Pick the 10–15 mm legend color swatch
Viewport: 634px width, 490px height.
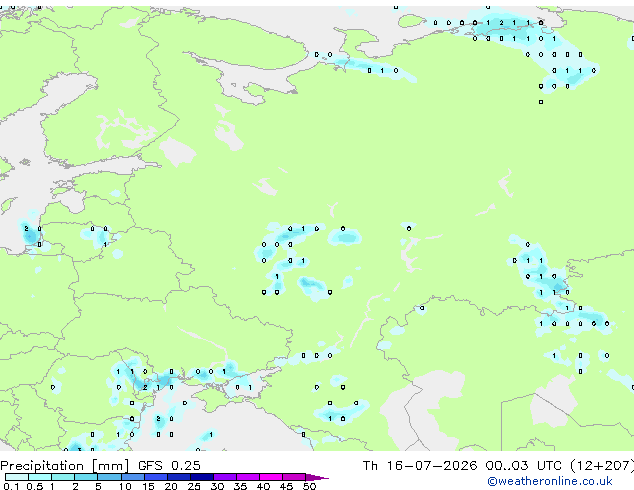click(132, 477)
